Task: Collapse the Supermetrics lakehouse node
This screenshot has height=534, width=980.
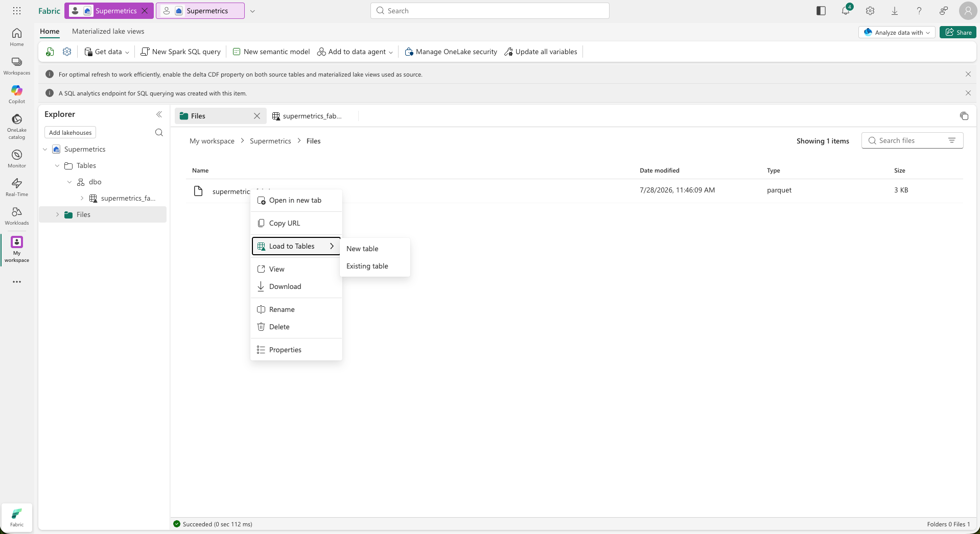Action: coord(45,149)
